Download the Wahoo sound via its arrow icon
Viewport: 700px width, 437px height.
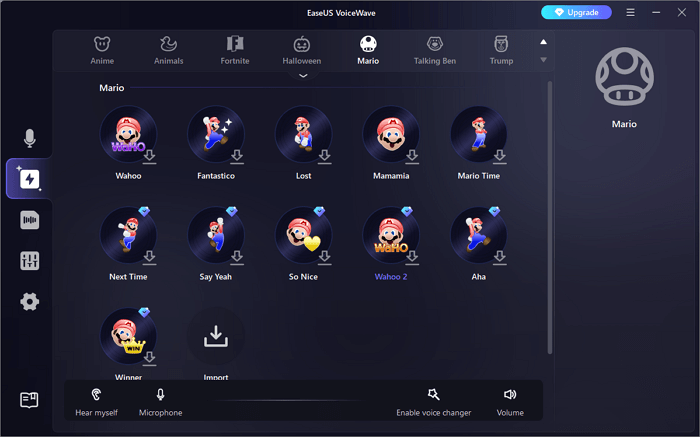[150, 157]
